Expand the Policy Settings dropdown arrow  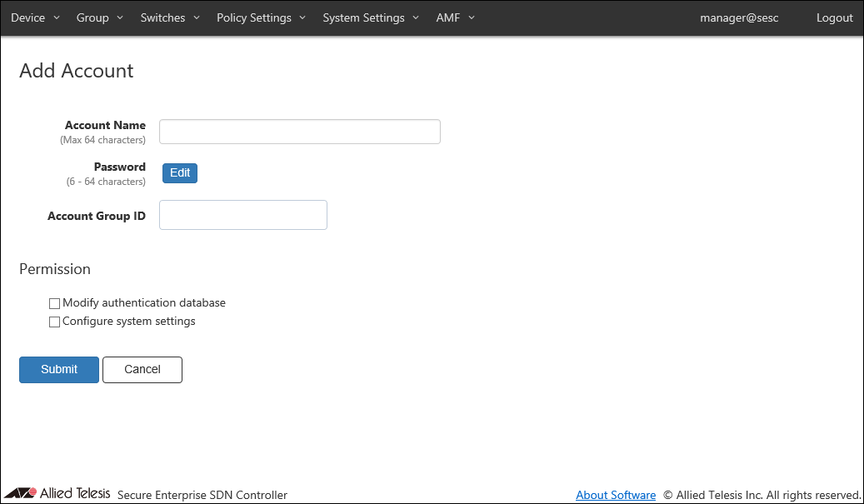tap(302, 17)
